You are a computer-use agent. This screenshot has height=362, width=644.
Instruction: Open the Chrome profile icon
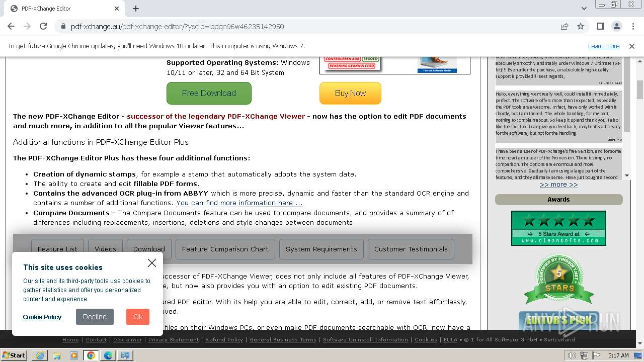[x=617, y=27]
